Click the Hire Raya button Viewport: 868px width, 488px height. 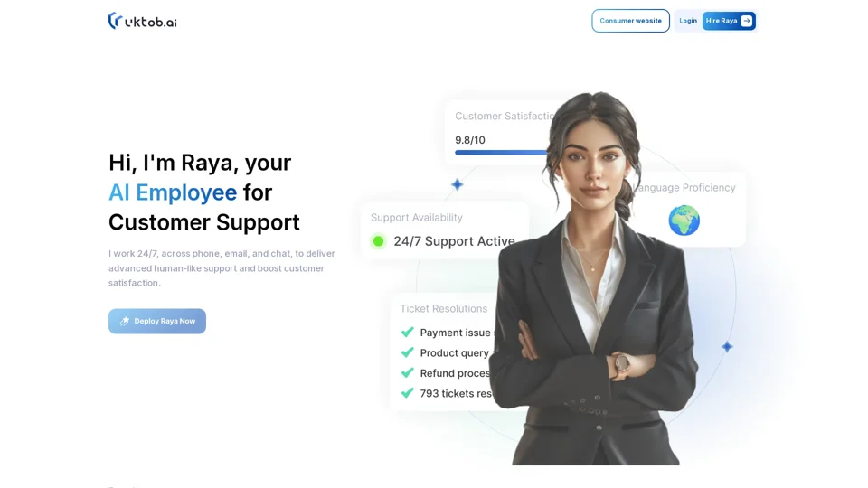729,21
